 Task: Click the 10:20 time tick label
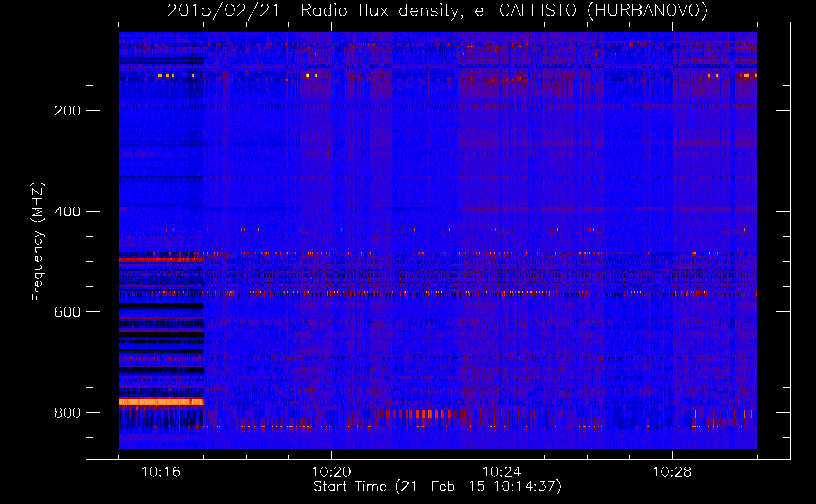tap(331, 472)
